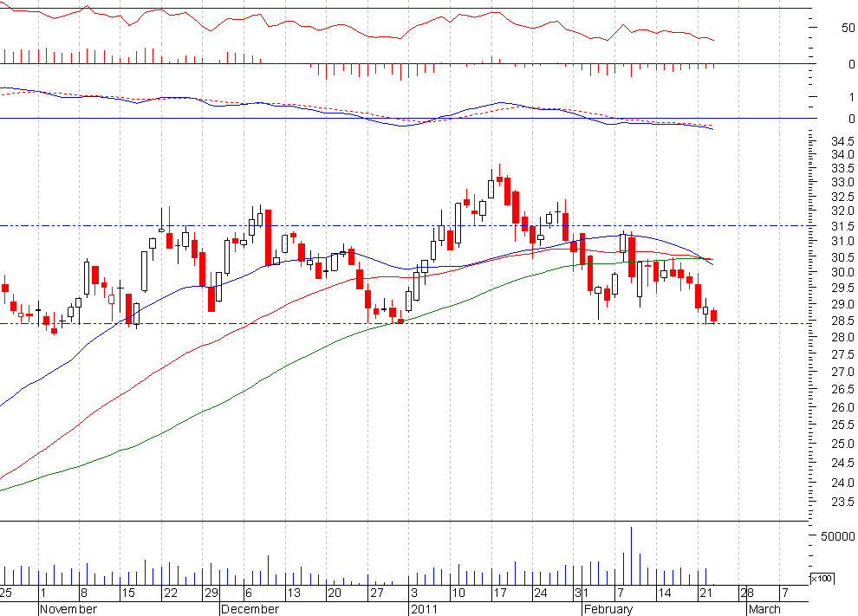The image size is (858, 616).
Task: Click the 34.5 price axis label
Action: pyautogui.click(x=842, y=141)
